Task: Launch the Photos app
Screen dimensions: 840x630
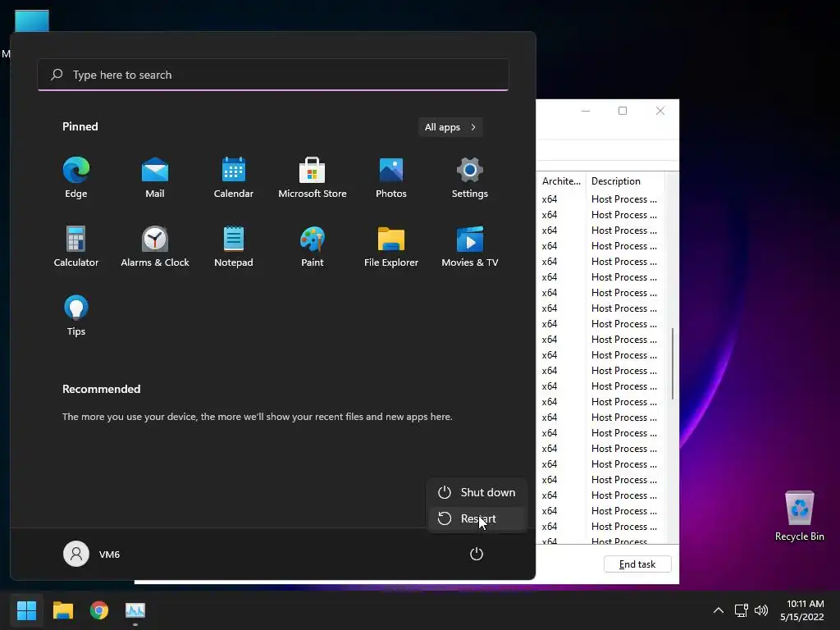Action: (391, 178)
